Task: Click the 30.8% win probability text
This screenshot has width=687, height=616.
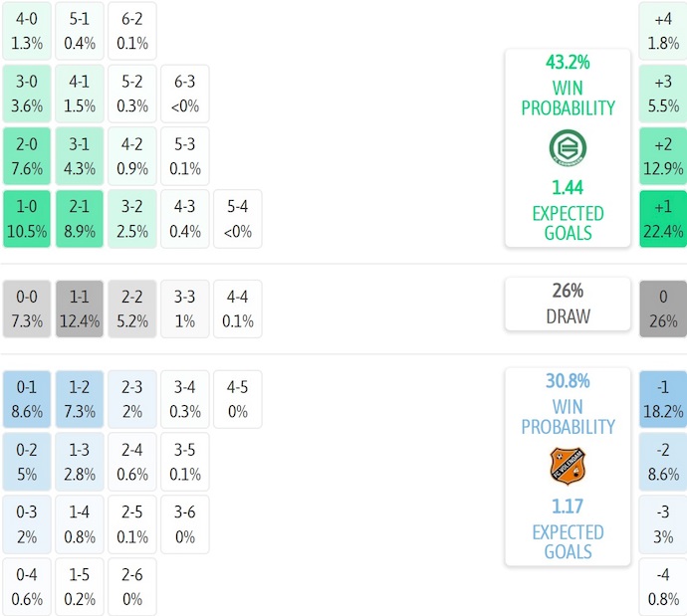Action: pyautogui.click(x=568, y=381)
